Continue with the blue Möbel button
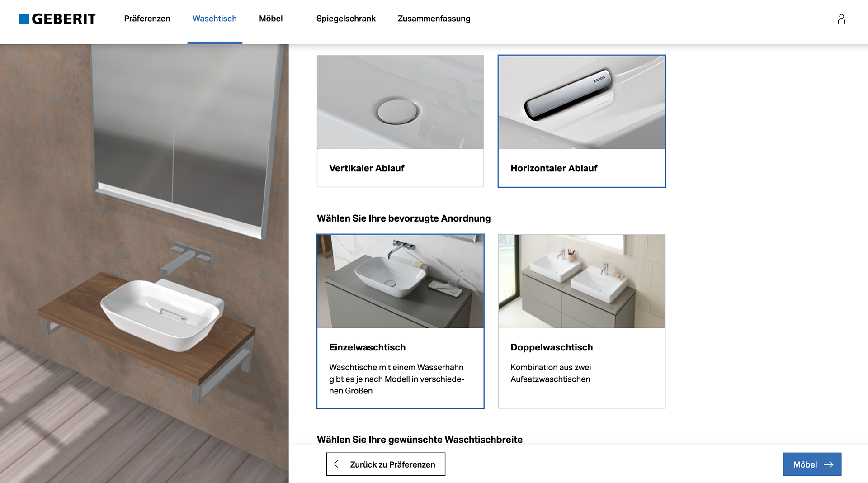 pos(812,464)
